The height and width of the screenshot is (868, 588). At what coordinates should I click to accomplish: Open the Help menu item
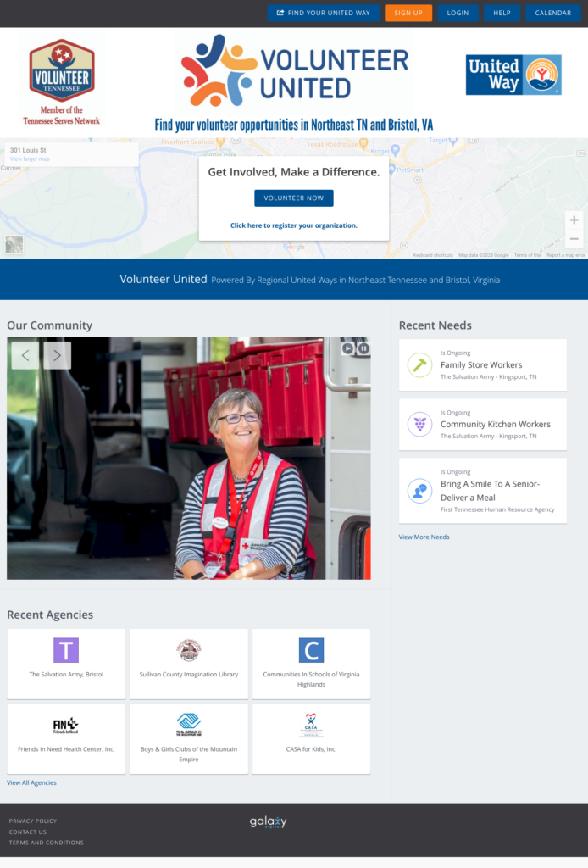pyautogui.click(x=502, y=13)
